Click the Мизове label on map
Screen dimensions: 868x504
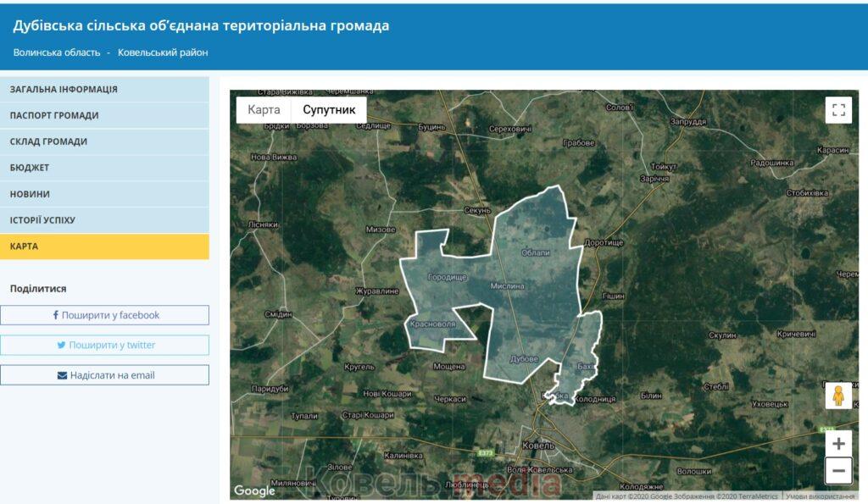[x=381, y=229]
